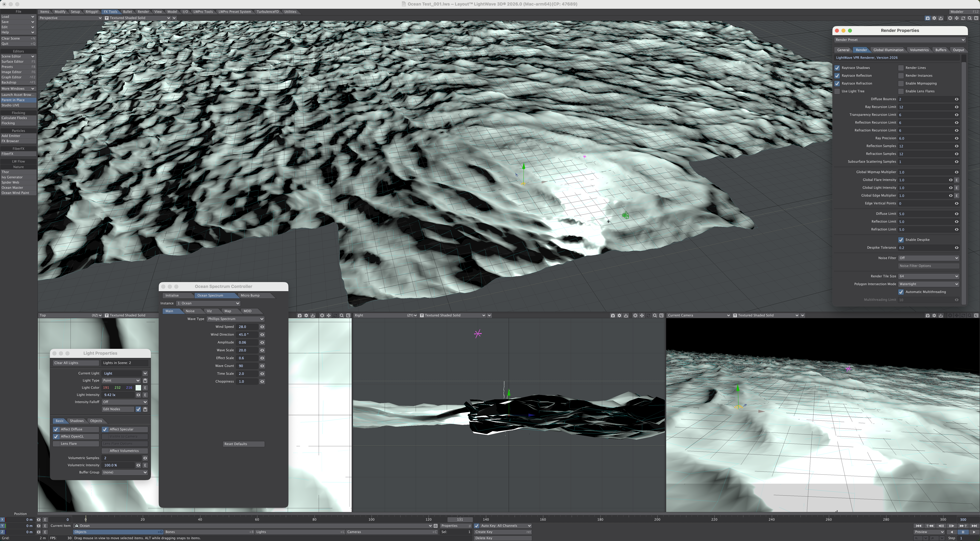The width and height of the screenshot is (980, 541).
Task: Click frame 100 on the timeline ruler
Action: point(371,519)
